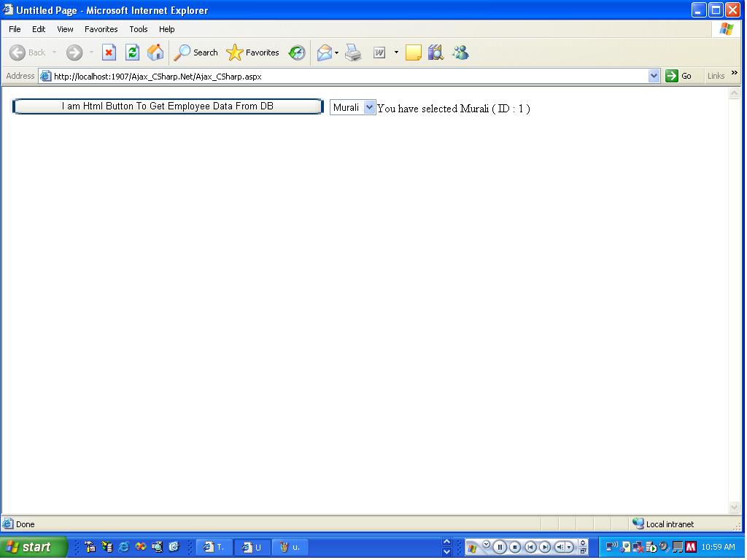Viewport: 747px width, 560px height.
Task: Stop playback on the media toolbar
Action: [x=514, y=547]
